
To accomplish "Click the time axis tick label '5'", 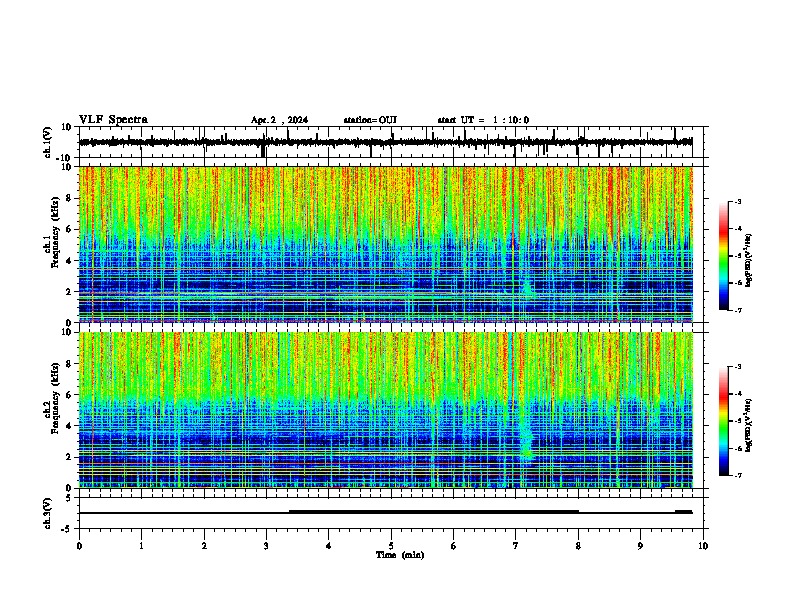I will click(x=391, y=546).
